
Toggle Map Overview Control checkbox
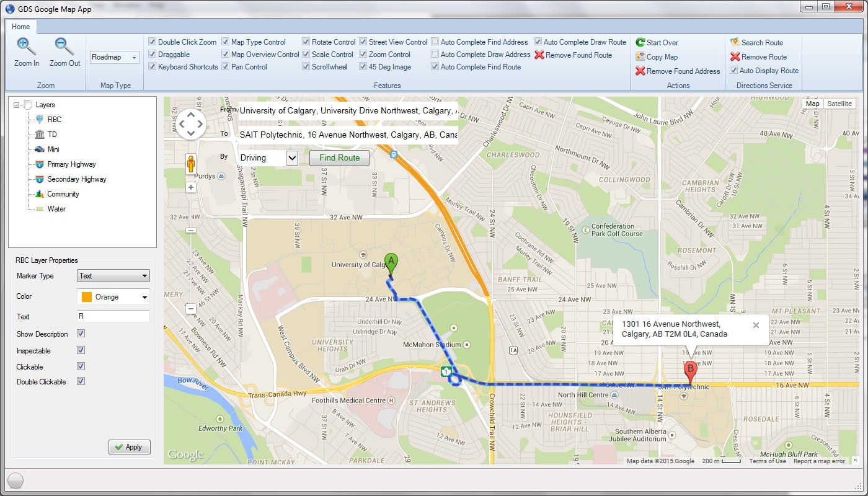(x=226, y=54)
